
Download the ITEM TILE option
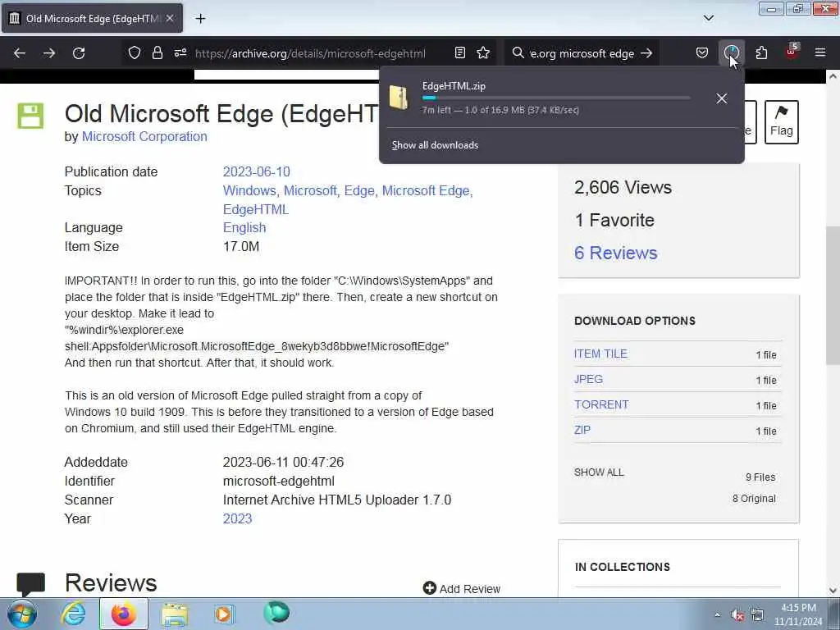point(600,354)
